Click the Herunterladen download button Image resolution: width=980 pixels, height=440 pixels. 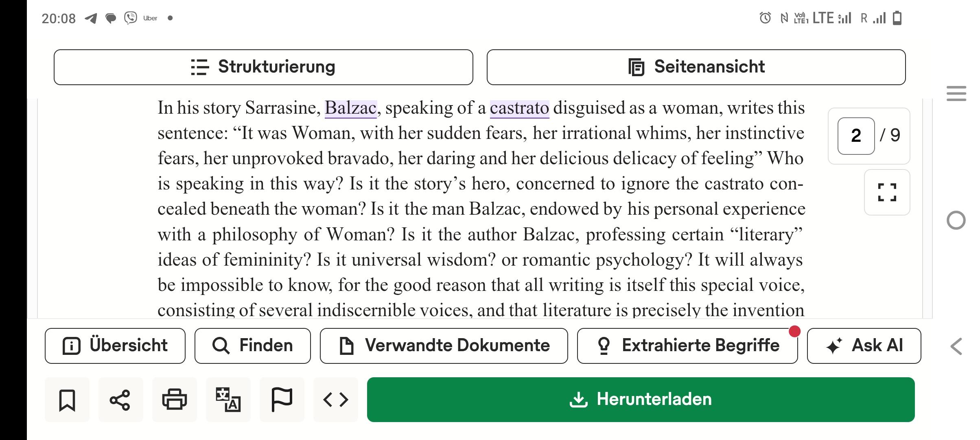(x=641, y=400)
